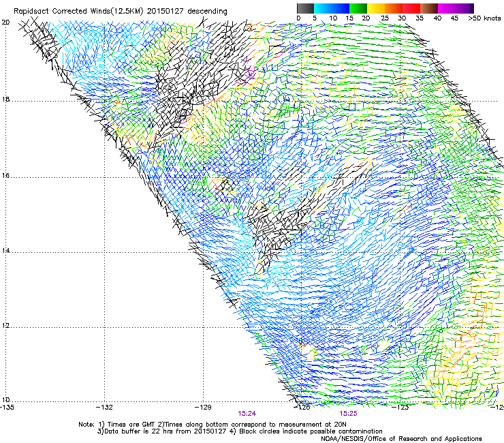Click the orange 25-30 knots legend swatch
The image size is (504, 443).
pyautogui.click(x=394, y=8)
